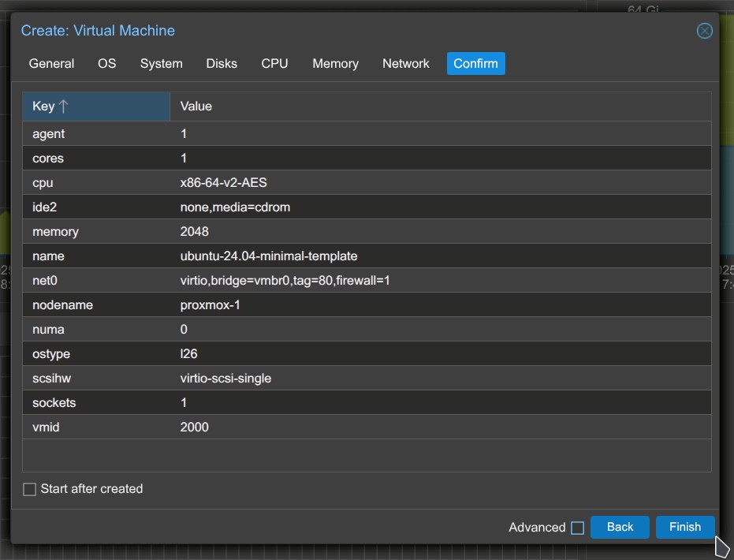The width and height of the screenshot is (734, 560).
Task: Click the Back button
Action: [620, 527]
